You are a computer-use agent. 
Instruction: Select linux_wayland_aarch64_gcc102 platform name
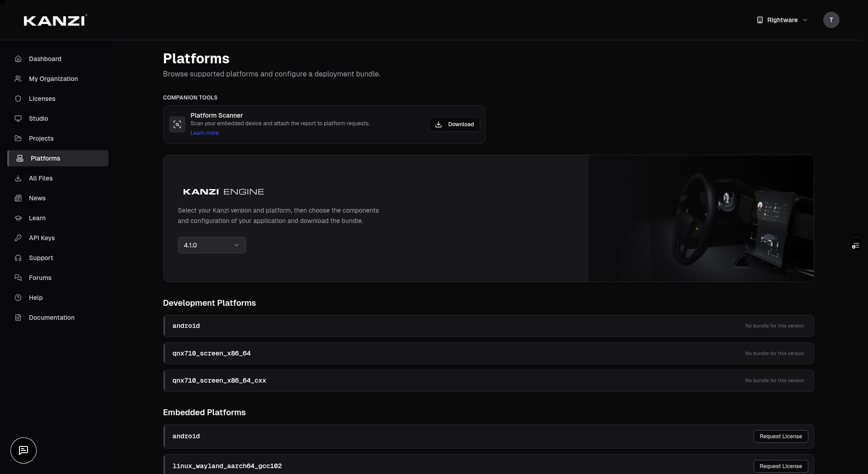click(227, 466)
